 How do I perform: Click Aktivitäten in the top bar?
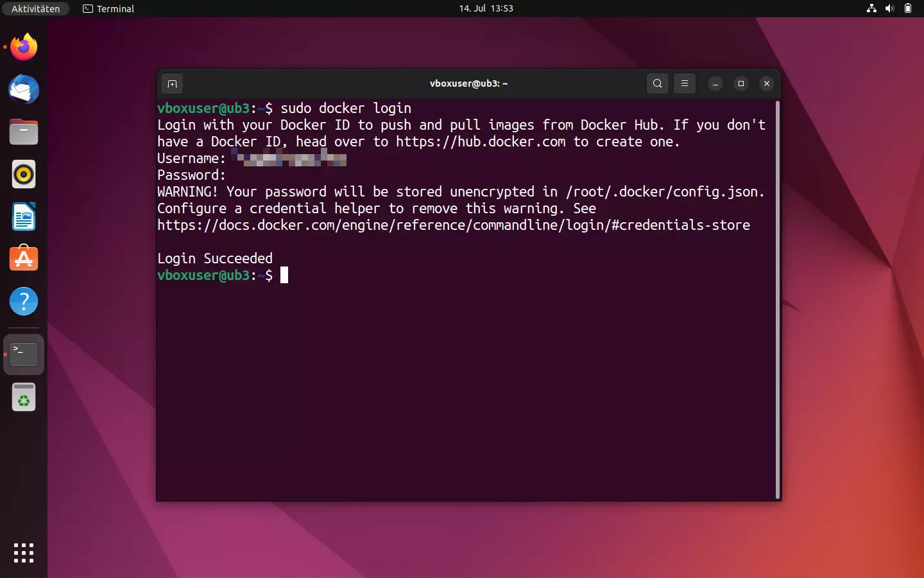35,8
